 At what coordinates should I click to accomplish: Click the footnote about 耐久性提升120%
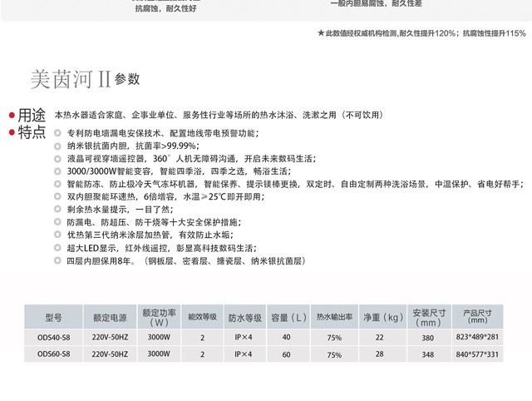pyautogui.click(x=421, y=33)
